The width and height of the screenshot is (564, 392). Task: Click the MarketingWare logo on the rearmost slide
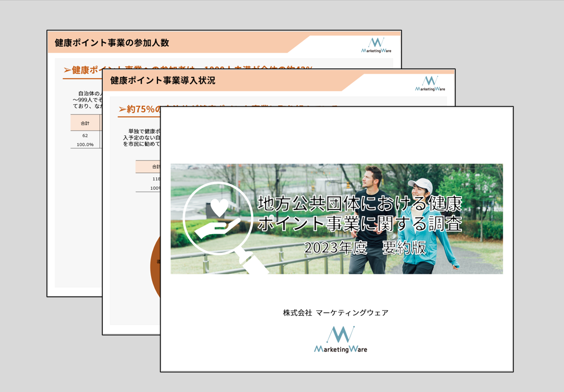point(376,46)
